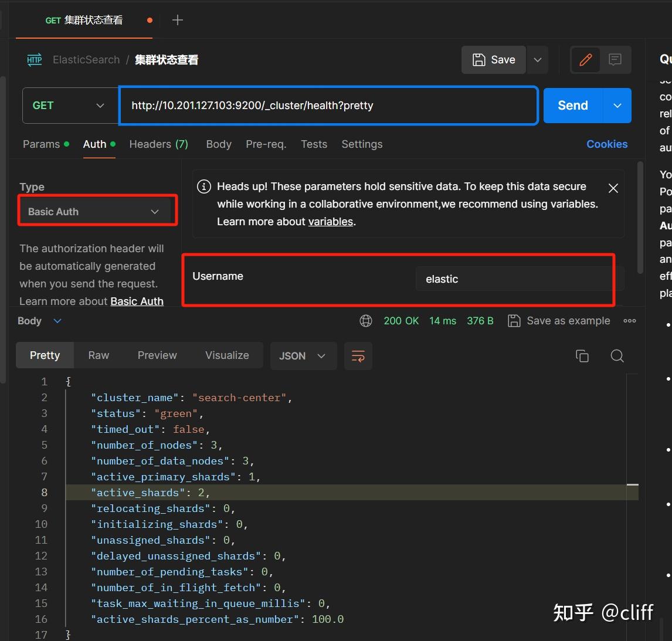Open search in the response viewer
Screen dimensions: 672x641
point(617,356)
